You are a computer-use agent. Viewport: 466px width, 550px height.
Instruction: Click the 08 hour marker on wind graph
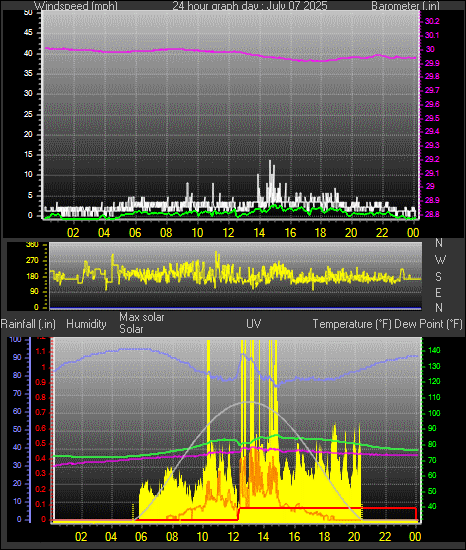click(x=166, y=233)
